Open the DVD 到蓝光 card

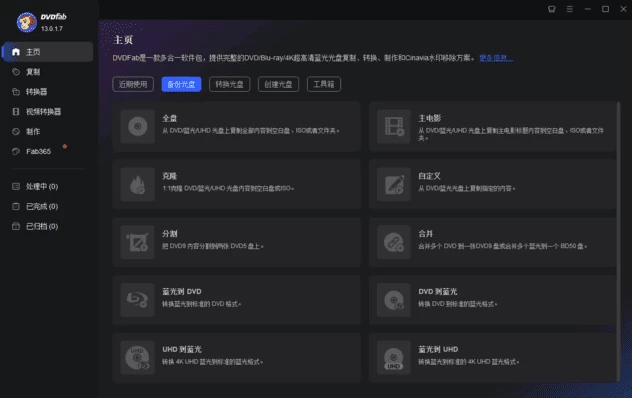(493, 300)
